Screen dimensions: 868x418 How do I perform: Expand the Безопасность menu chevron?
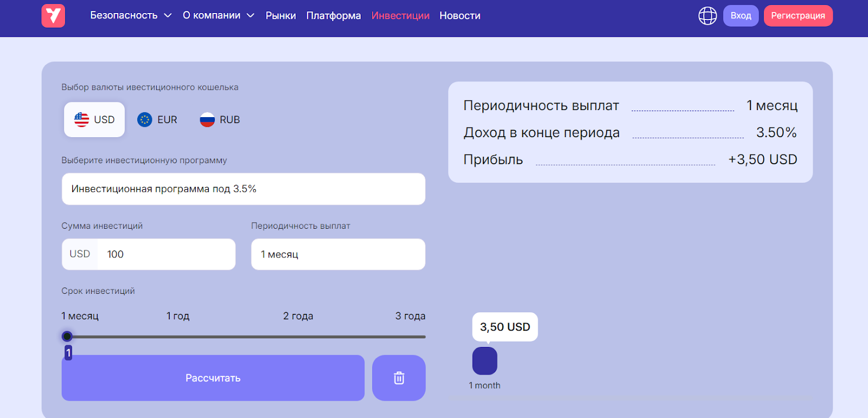click(x=168, y=16)
